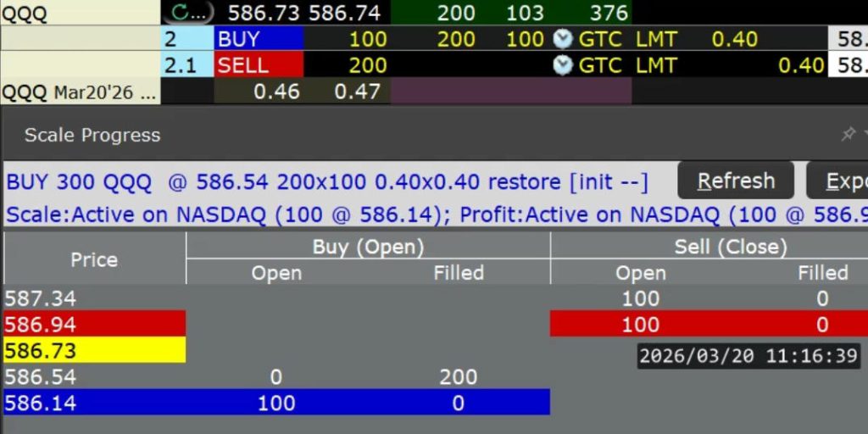Click the partially visible Export button
Viewport: 868px width, 434px height.
point(839,181)
